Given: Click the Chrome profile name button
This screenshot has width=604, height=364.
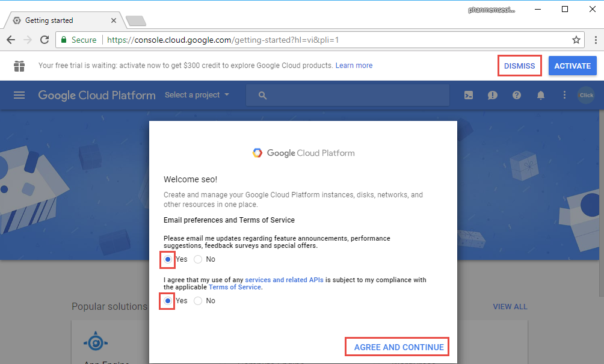Looking at the screenshot, I should tap(492, 10).
